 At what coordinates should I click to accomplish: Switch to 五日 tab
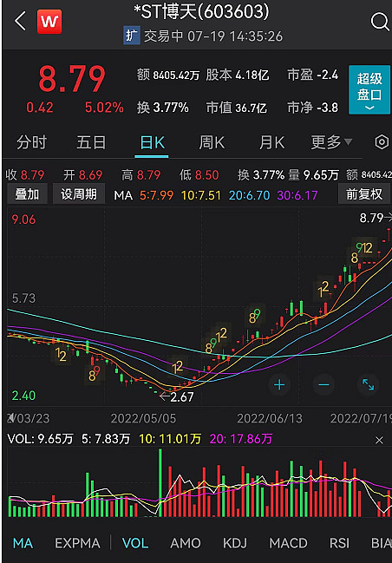click(92, 142)
